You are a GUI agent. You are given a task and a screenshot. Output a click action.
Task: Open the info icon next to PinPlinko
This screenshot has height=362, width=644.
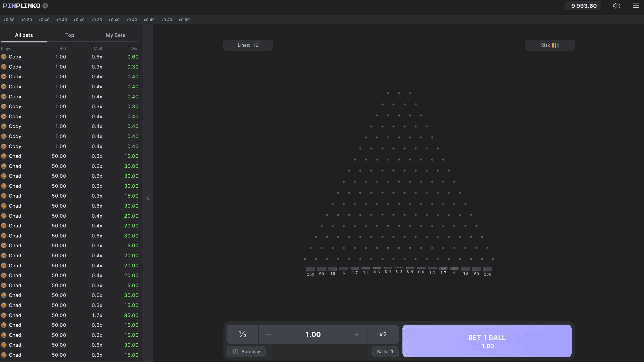pyautogui.click(x=45, y=6)
